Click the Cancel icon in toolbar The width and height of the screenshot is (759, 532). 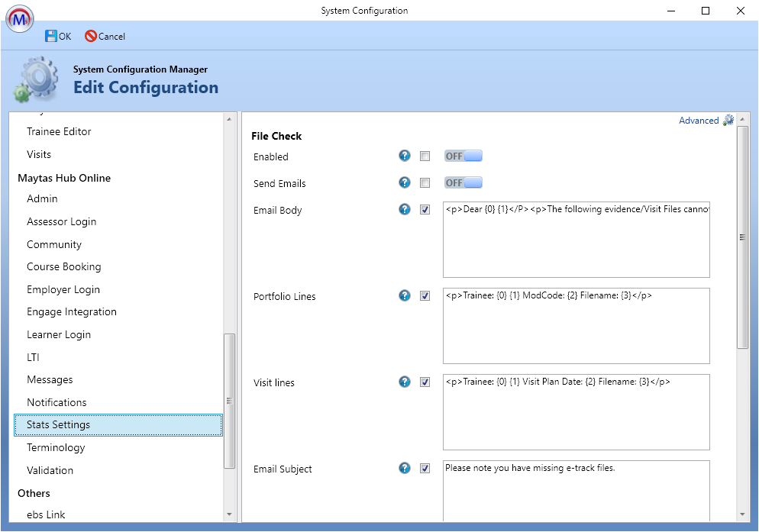[x=91, y=36]
